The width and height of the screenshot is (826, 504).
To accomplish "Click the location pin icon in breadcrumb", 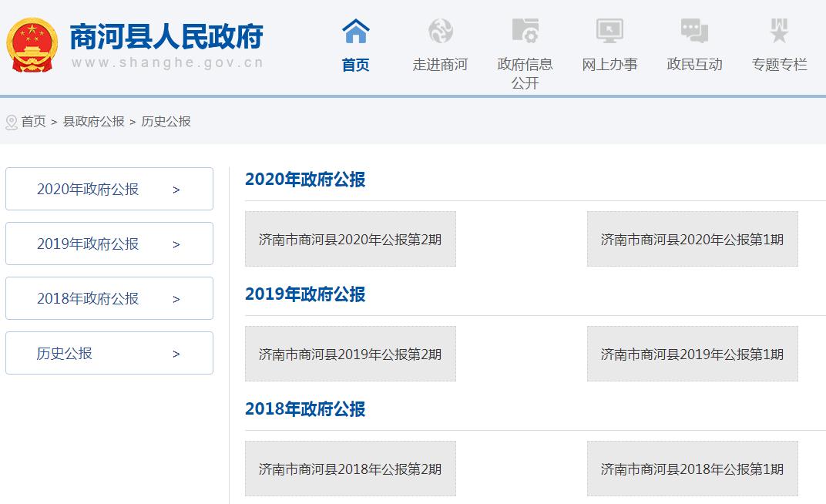I will point(11,123).
